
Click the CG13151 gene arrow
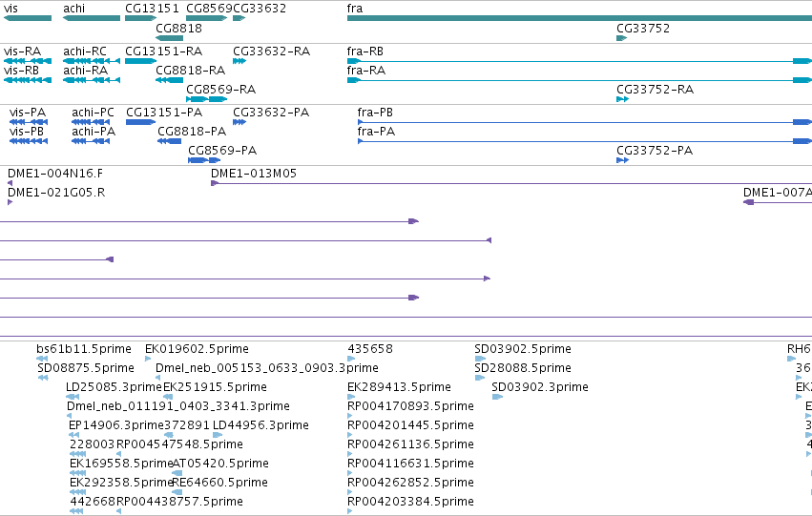(x=141, y=18)
